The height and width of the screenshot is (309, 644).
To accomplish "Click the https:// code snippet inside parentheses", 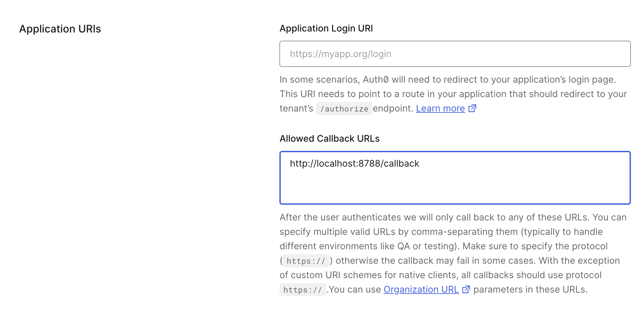I will click(x=306, y=261).
